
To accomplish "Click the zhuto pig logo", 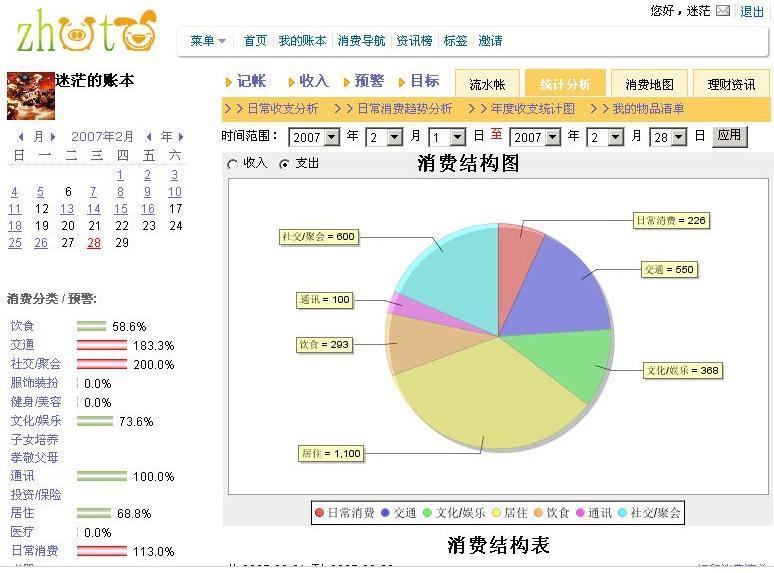I will [86, 30].
